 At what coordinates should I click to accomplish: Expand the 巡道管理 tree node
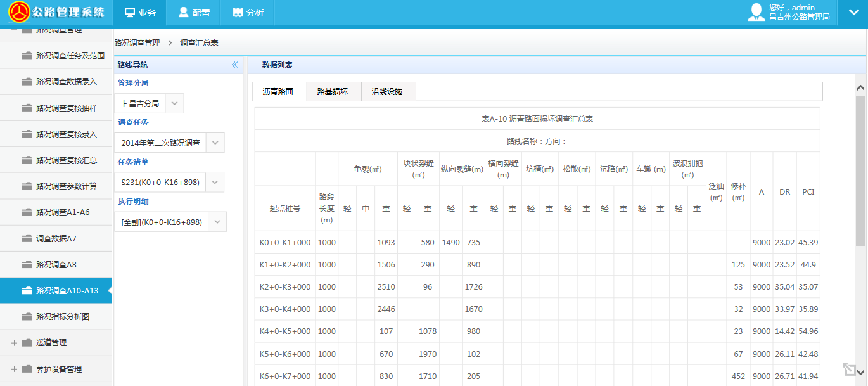click(x=14, y=343)
